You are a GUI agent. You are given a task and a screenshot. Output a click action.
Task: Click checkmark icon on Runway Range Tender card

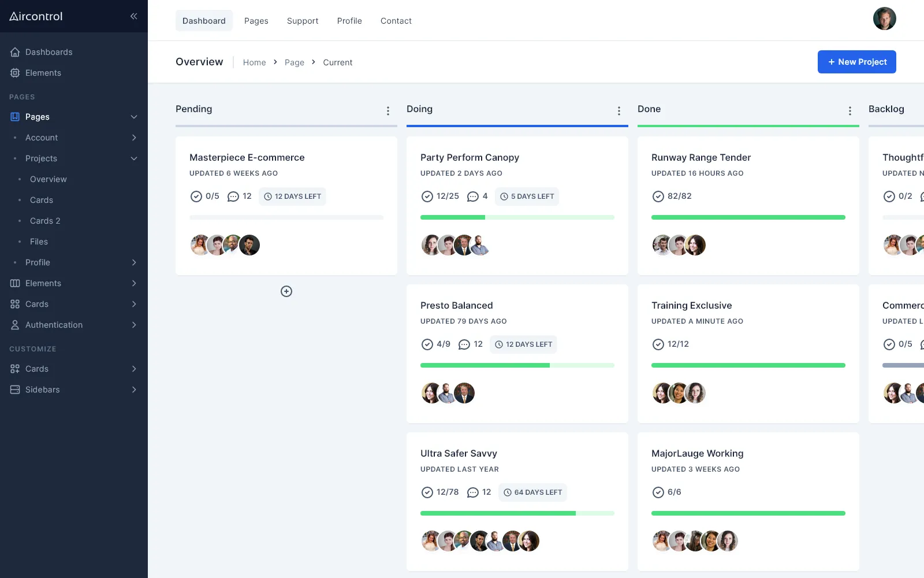point(658,197)
